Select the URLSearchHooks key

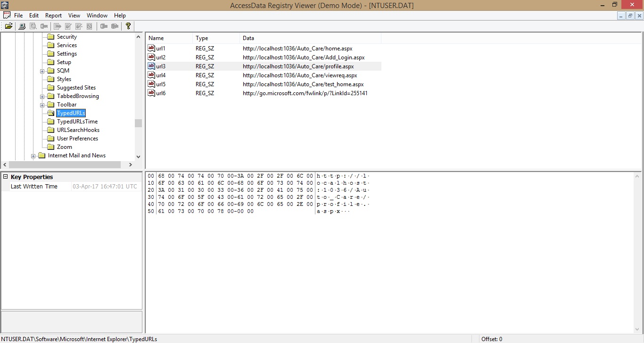tap(78, 130)
